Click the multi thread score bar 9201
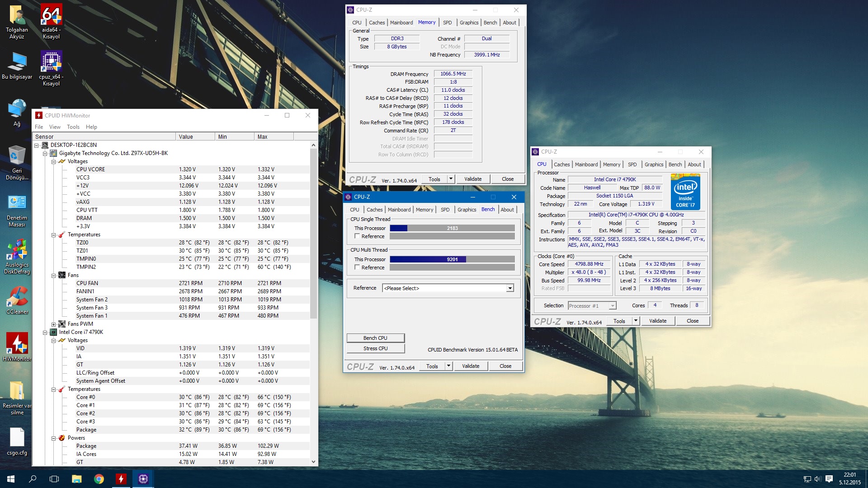The height and width of the screenshot is (488, 868). 452,259
